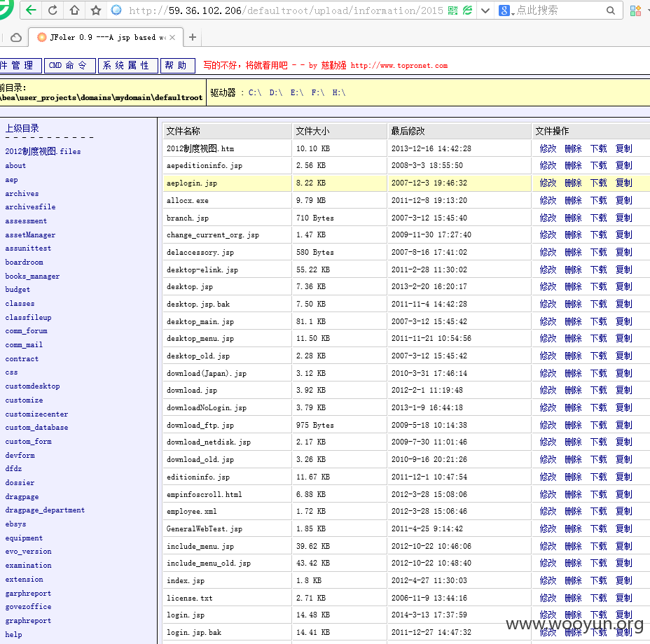The width and height of the screenshot is (650, 644).
Task: Open the govezoffice folder
Action: pos(28,606)
